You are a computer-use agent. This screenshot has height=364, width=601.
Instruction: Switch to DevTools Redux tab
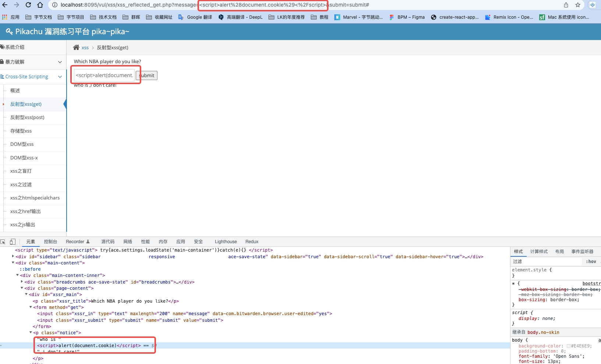tap(252, 242)
